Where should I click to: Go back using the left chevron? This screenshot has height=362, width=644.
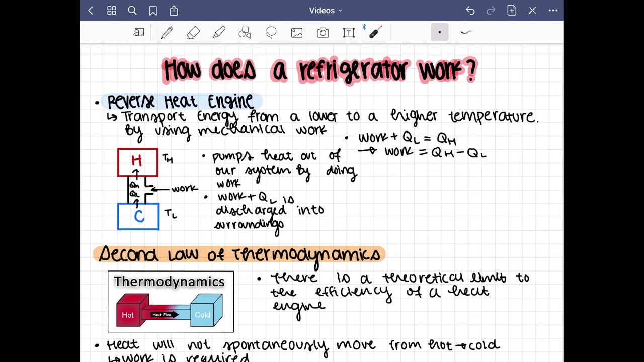coord(91,10)
